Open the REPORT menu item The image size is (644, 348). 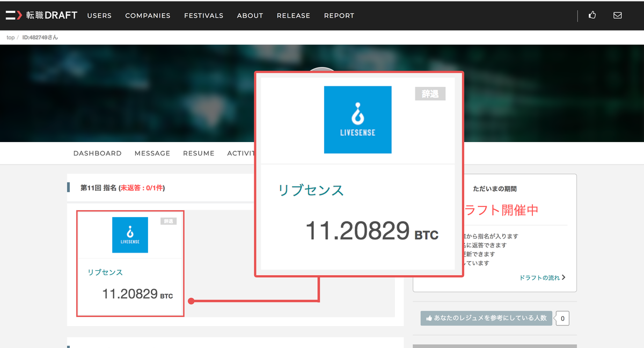(339, 16)
